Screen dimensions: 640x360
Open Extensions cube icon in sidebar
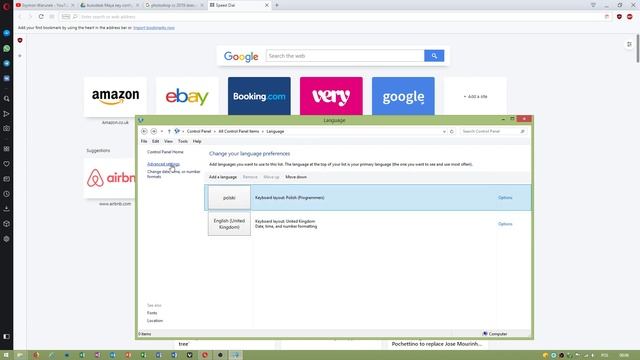pyautogui.click(x=7, y=224)
